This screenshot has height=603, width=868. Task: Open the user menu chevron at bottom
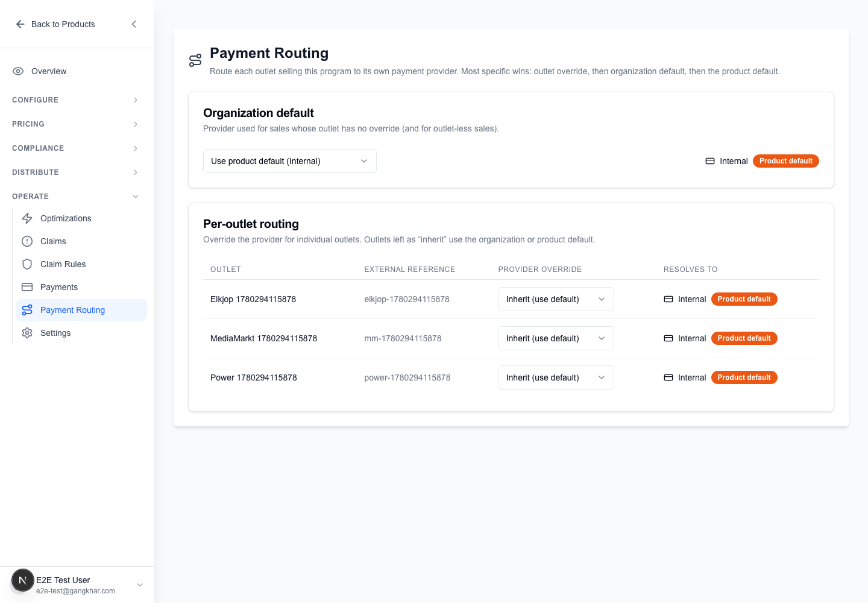click(x=140, y=585)
